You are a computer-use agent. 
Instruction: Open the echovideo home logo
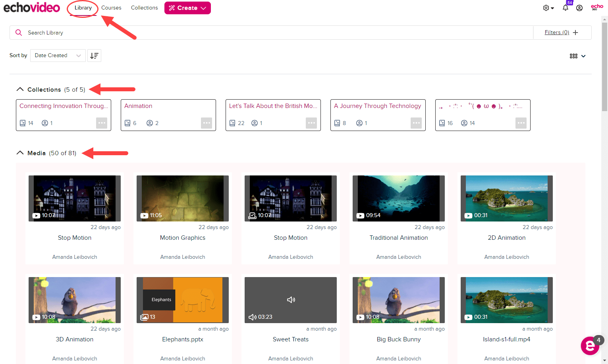click(32, 8)
